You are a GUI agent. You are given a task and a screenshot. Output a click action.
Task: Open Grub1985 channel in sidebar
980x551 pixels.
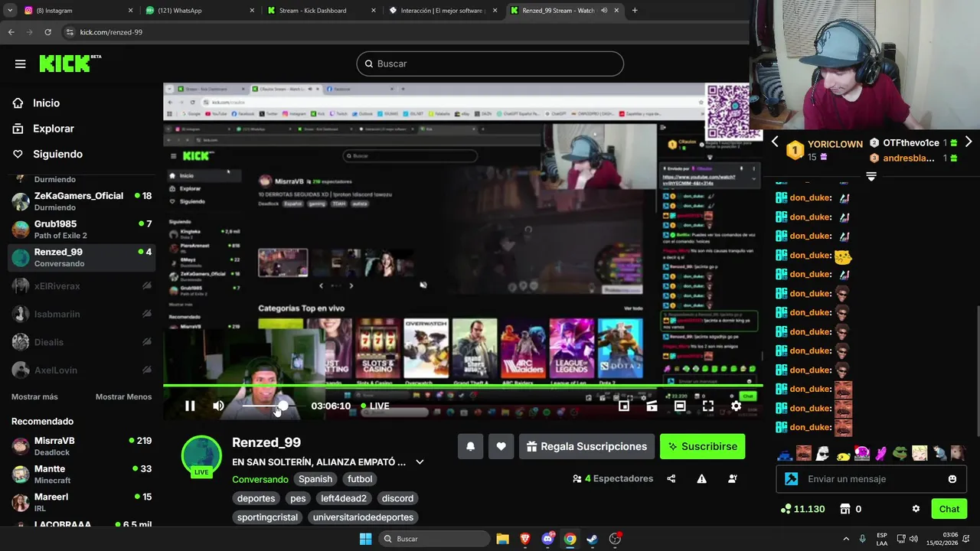pyautogui.click(x=81, y=230)
